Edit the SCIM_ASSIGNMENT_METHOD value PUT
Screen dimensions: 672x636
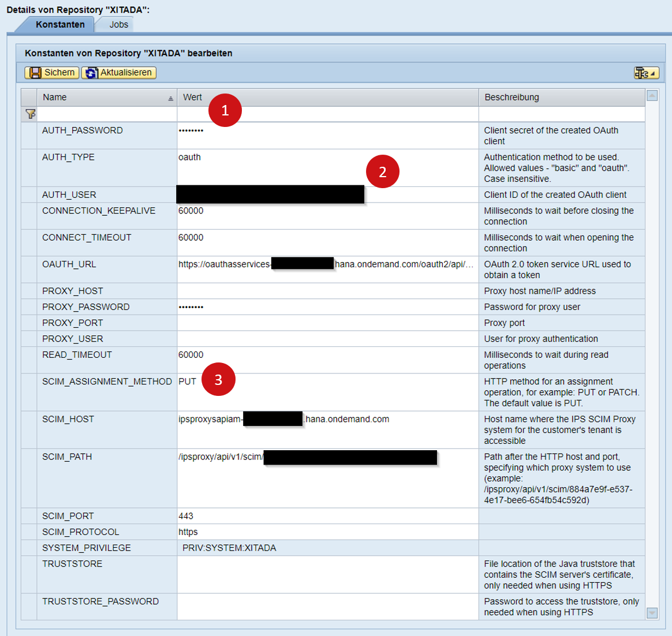click(x=328, y=392)
